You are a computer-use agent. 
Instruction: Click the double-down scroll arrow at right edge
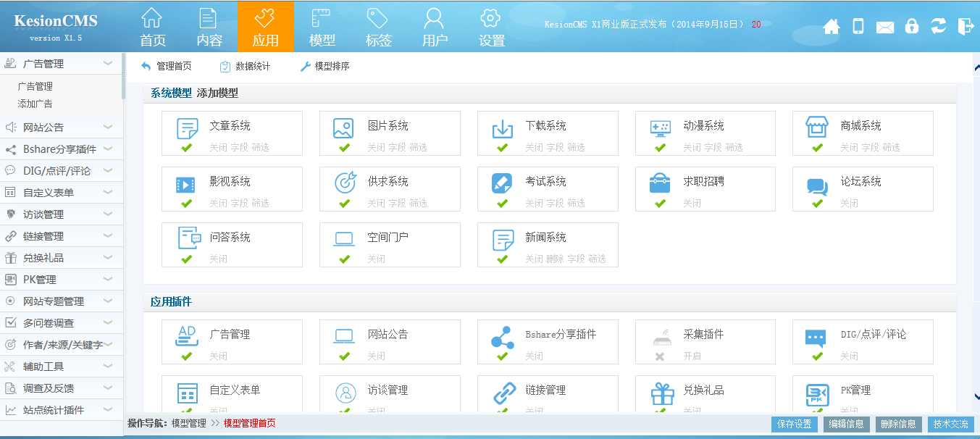975,396
